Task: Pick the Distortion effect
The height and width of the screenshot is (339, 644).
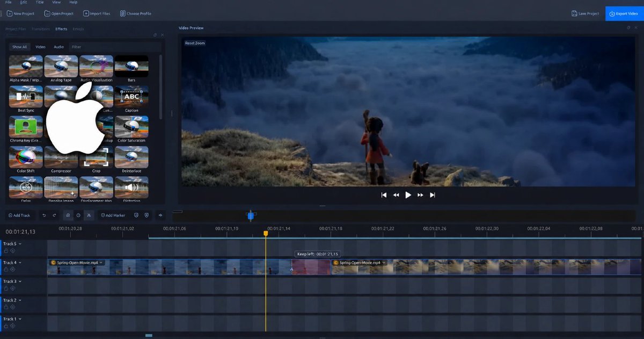Action: [131, 188]
